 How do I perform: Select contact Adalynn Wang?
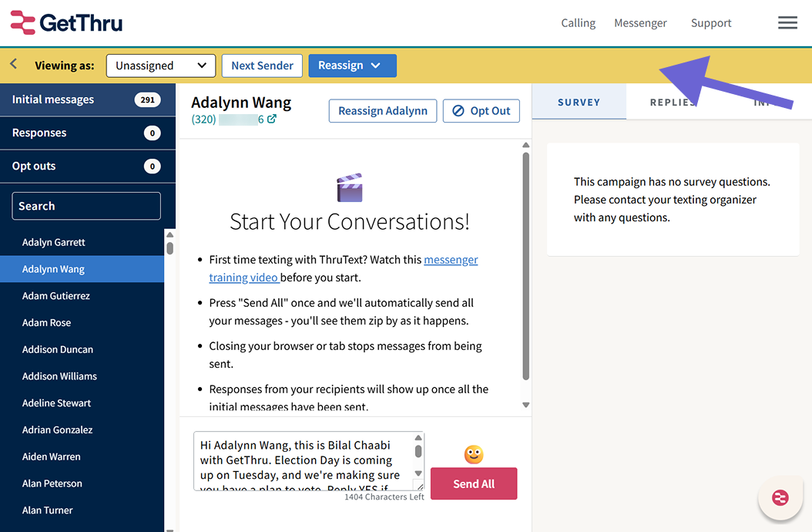coord(82,269)
